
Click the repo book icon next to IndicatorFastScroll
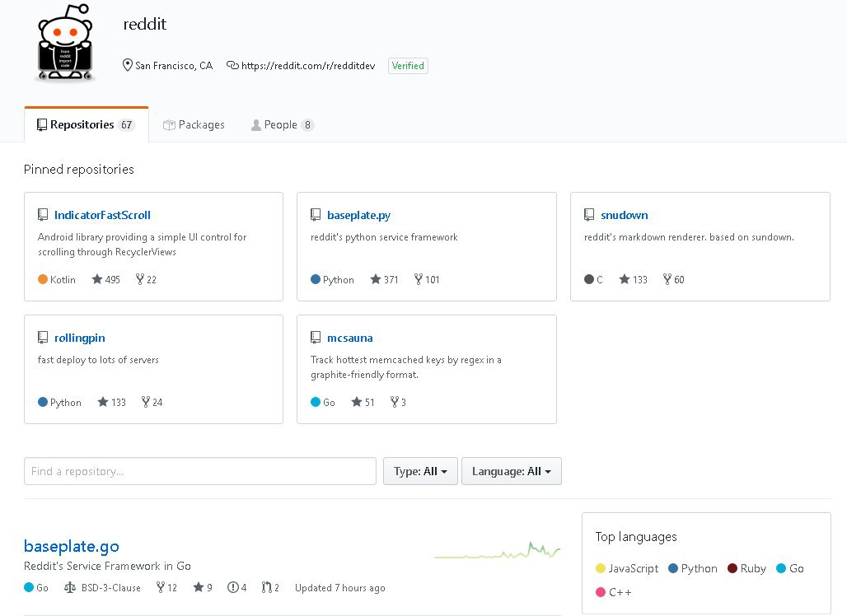point(43,215)
